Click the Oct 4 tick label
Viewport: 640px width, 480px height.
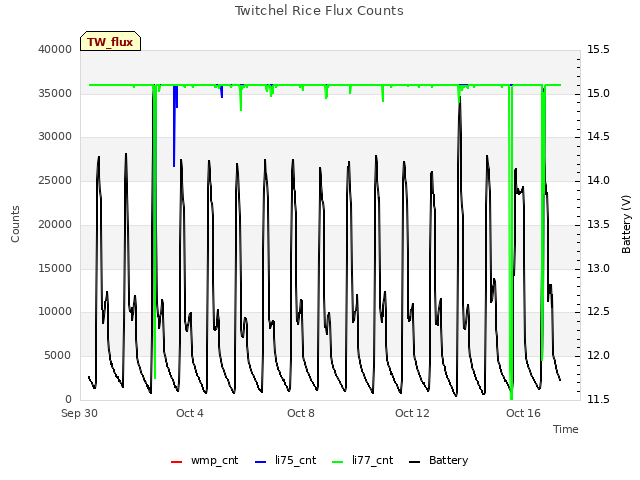[x=190, y=413]
